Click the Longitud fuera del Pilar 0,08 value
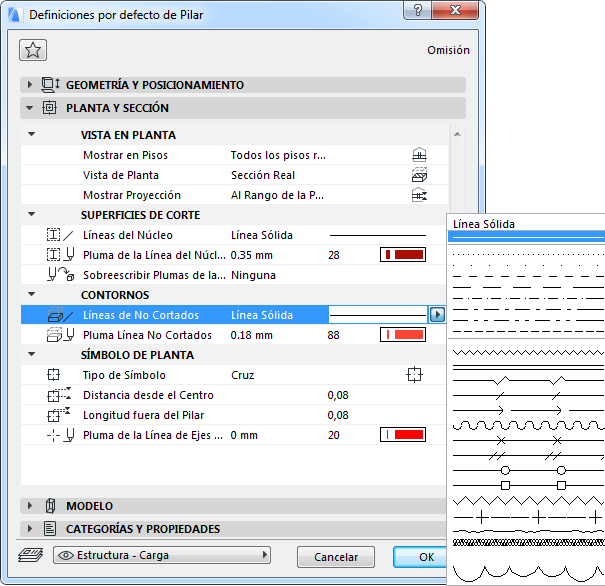This screenshot has height=586, width=605. [338, 415]
